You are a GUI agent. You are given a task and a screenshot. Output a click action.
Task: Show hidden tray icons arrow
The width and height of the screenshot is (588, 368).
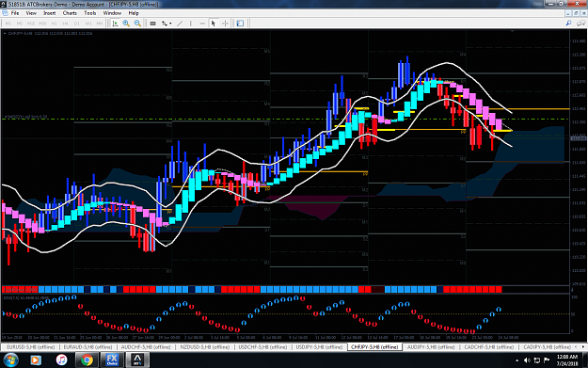click(516, 360)
